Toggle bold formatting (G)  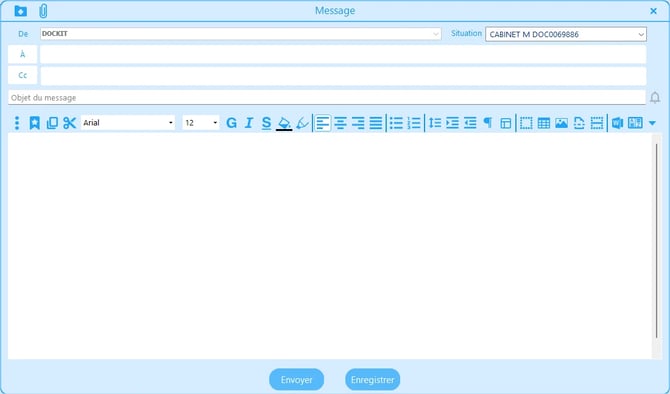(231, 123)
